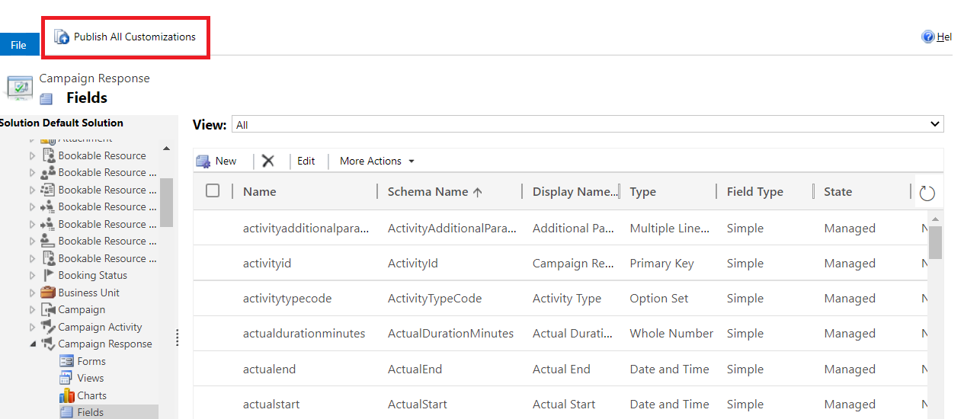Sort by the Name column header
The image size is (980, 419).
tap(260, 192)
